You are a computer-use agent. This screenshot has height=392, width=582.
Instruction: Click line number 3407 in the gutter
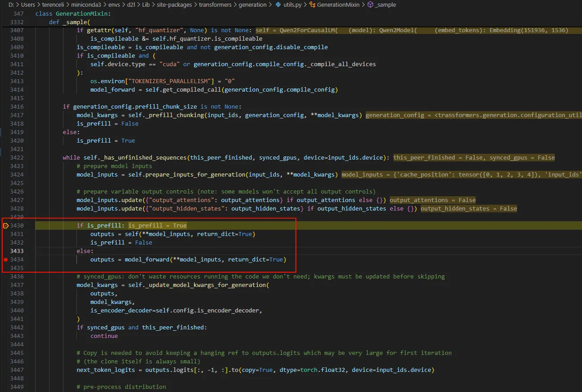[17, 30]
